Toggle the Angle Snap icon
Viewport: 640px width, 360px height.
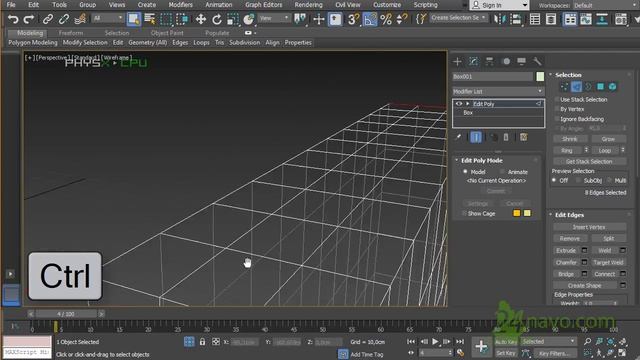[370, 19]
